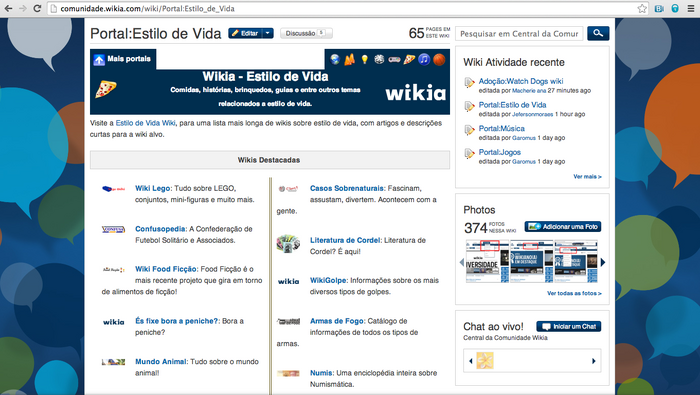Go back with the browser back arrow

pyautogui.click(x=8, y=8)
